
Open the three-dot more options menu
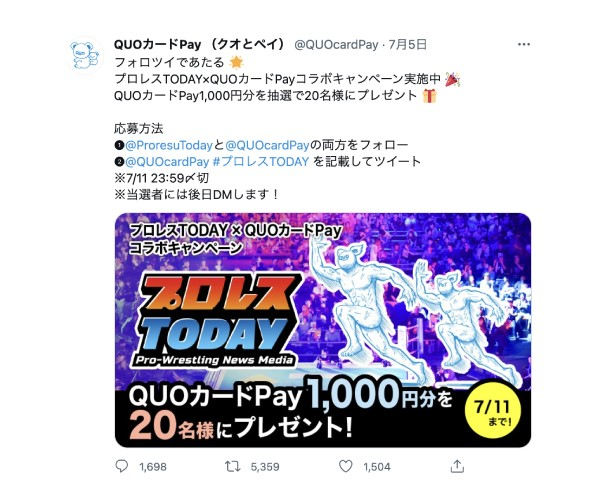(x=523, y=44)
